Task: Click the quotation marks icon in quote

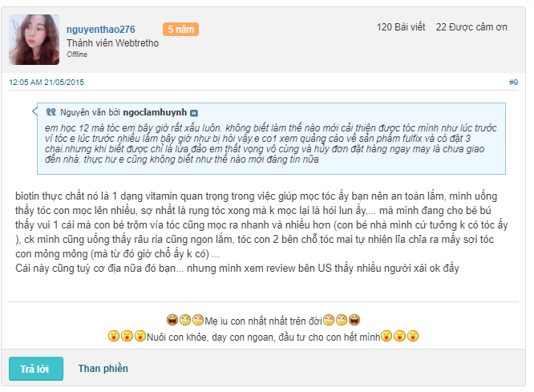Action: [51, 111]
